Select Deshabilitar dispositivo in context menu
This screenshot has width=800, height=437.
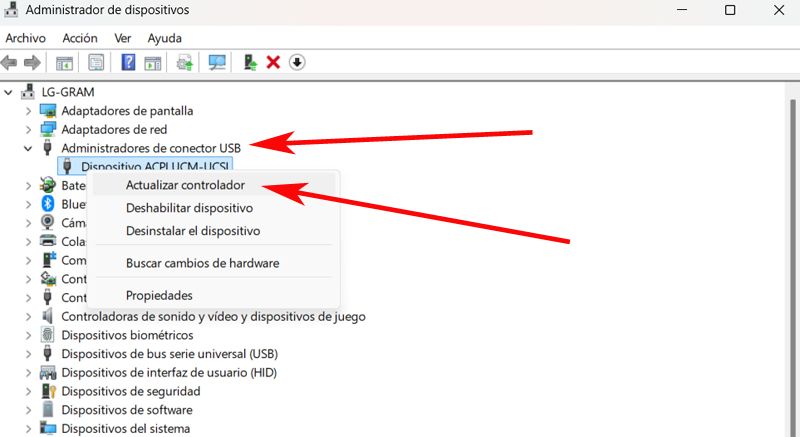point(189,208)
